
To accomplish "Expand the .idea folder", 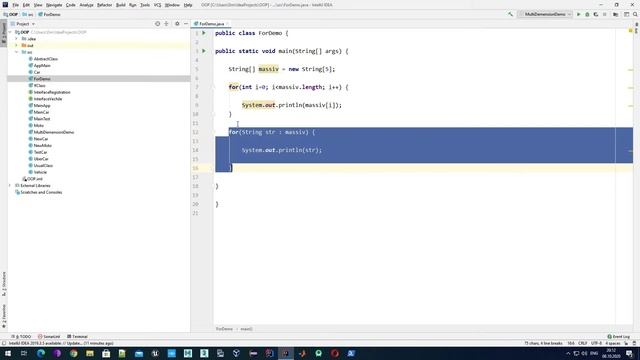I will 16,39.
